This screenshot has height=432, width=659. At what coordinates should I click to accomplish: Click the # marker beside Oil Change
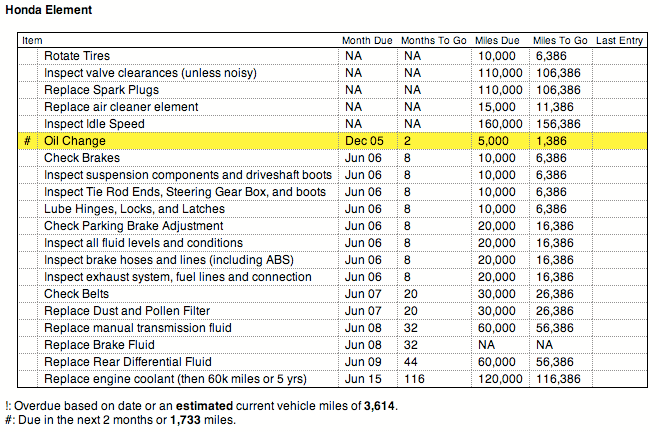tap(27, 141)
